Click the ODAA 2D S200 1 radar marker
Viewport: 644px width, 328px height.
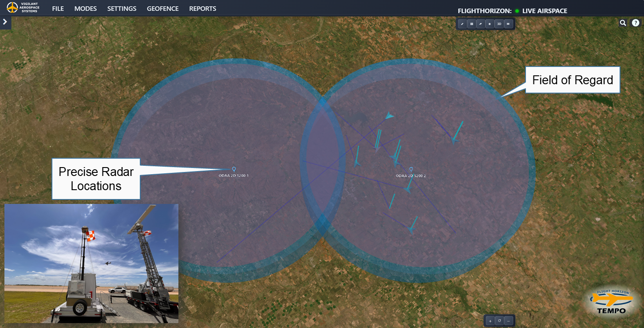(234, 169)
